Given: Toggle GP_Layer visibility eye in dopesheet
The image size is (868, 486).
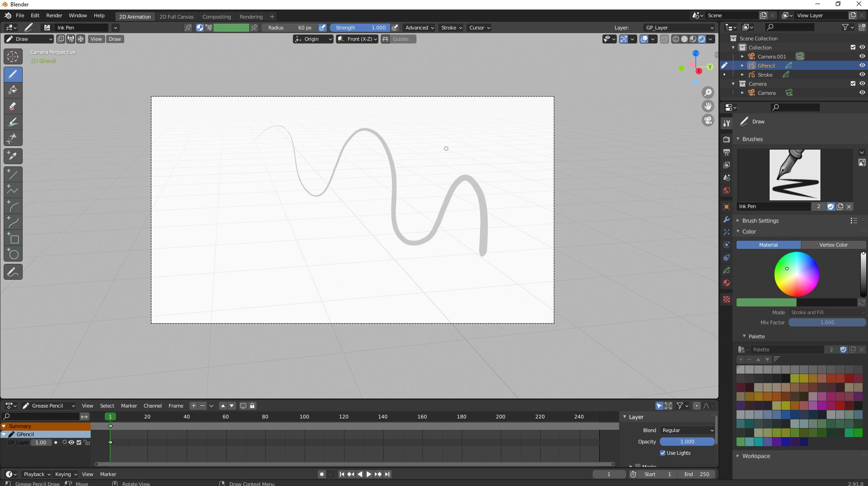Looking at the screenshot, I should tap(71, 442).
